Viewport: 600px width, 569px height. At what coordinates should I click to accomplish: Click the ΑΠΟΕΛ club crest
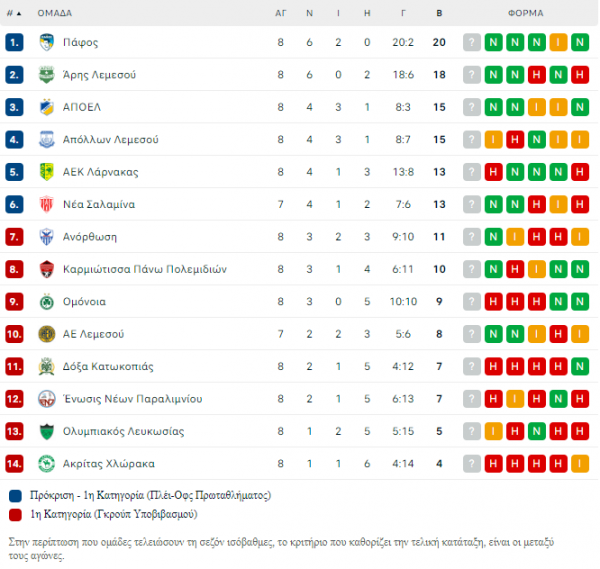tap(47, 107)
